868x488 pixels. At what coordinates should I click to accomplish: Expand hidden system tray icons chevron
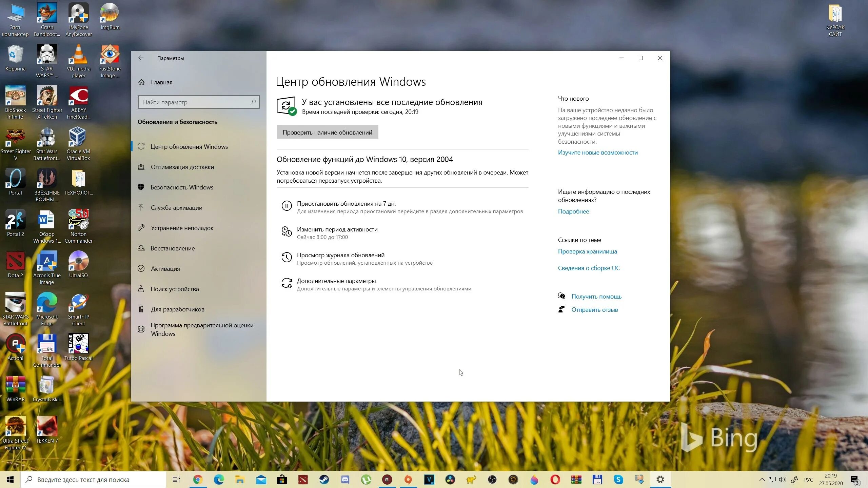tap(762, 480)
